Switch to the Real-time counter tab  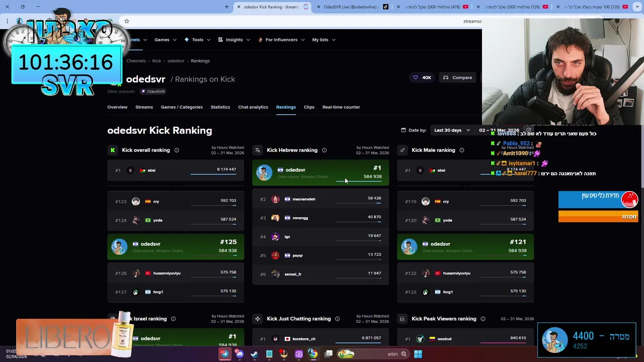click(x=341, y=107)
